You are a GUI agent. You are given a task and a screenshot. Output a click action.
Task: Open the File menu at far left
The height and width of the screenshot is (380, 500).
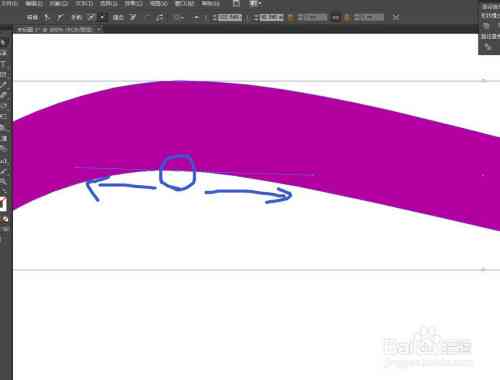[9, 4]
